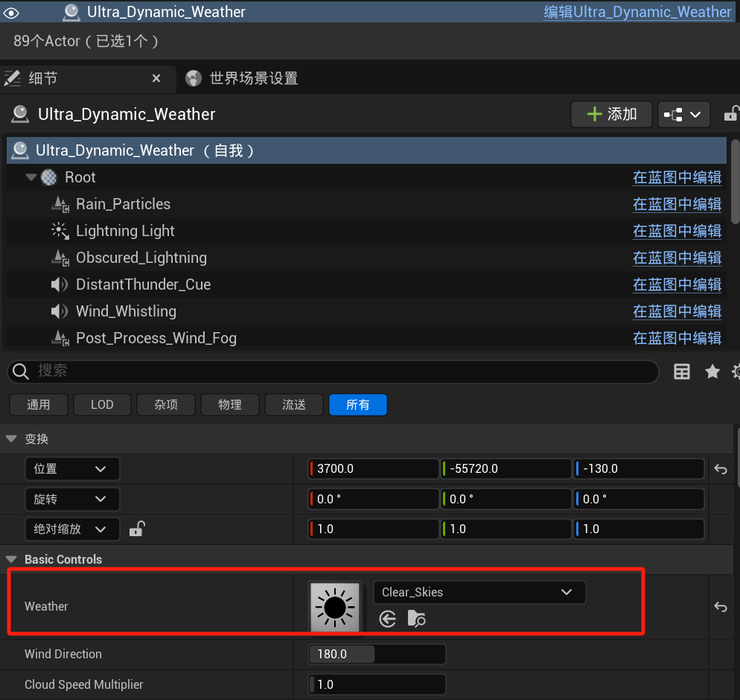Use selected asset arrow icon under Clear_Skies
The width and height of the screenshot is (740, 700).
(x=387, y=619)
